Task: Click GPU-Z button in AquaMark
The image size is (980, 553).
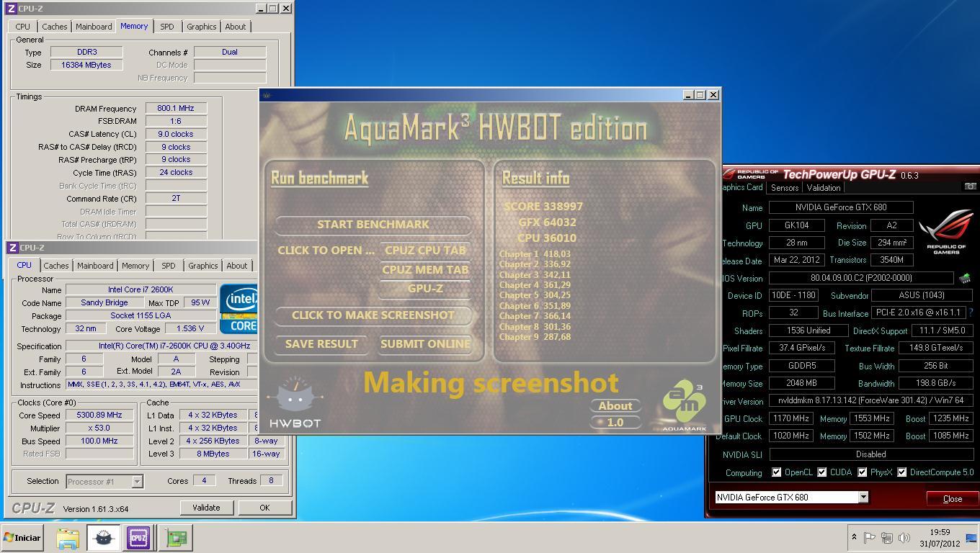Action: point(425,289)
